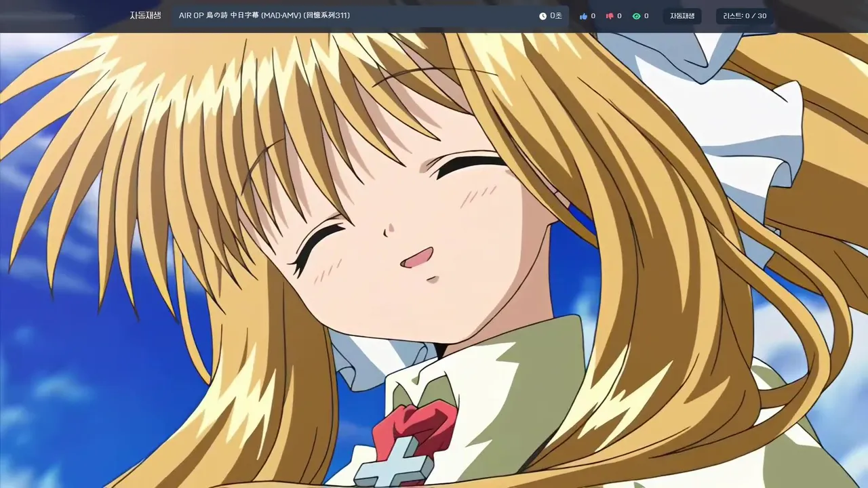Click the video title 'AIR OP 鳥の詩'

203,16
